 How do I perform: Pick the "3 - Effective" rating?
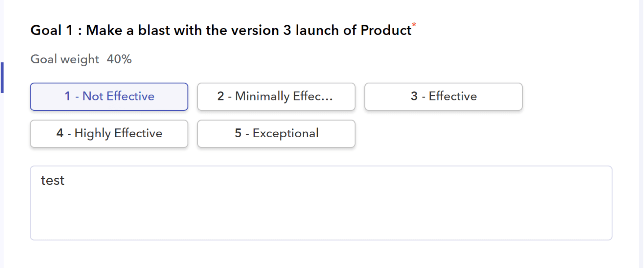(444, 97)
